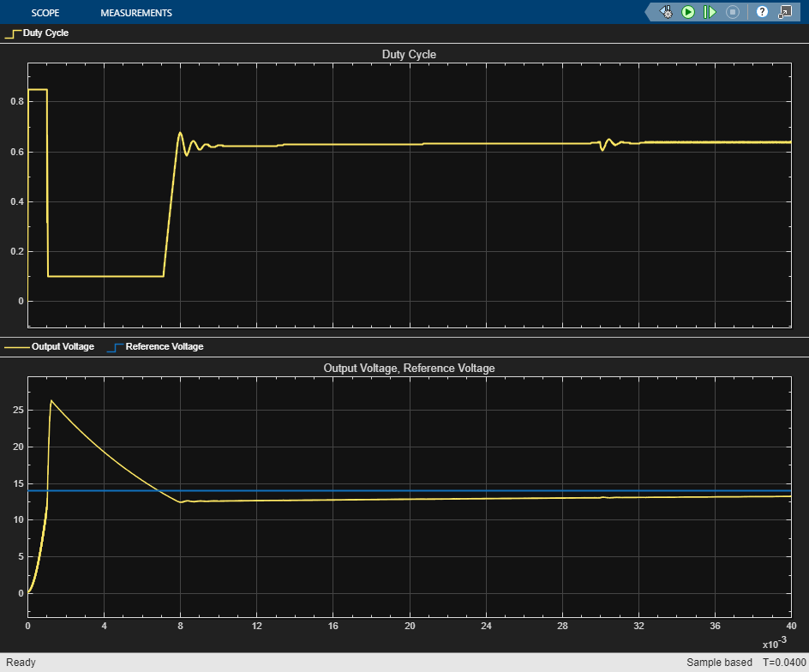
Task: Click the Stop simulation button
Action: (x=732, y=12)
